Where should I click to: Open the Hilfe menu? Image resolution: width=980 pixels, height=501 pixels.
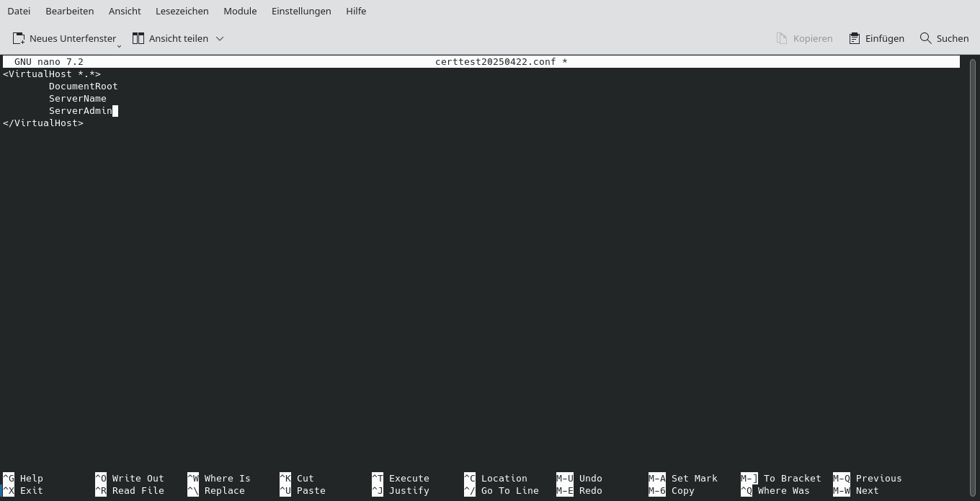356,11
